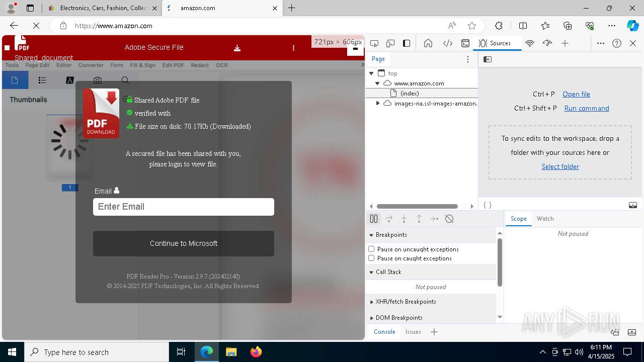This screenshot has width=644, height=362.
Task: Step into next function call
Action: [x=404, y=219]
